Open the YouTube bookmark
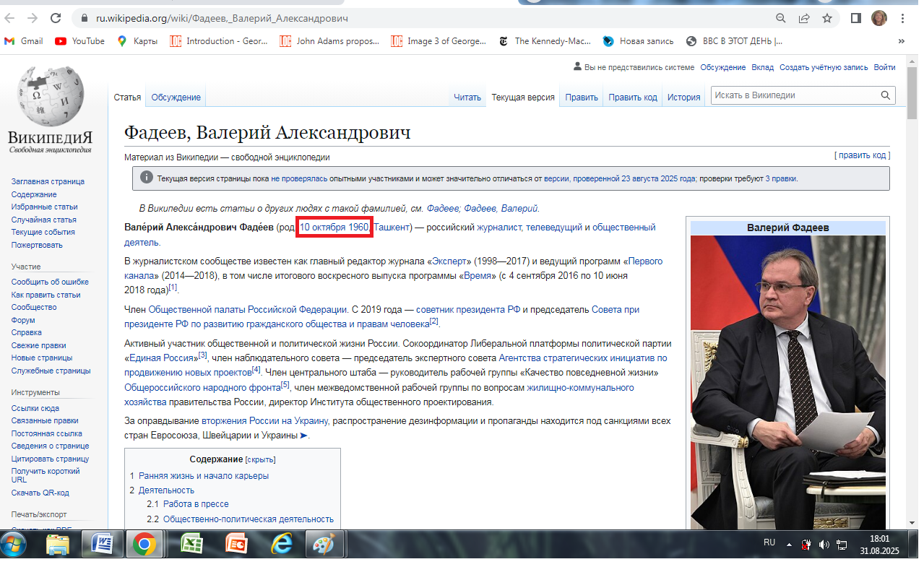This screenshot has height=567, width=924. (80, 41)
